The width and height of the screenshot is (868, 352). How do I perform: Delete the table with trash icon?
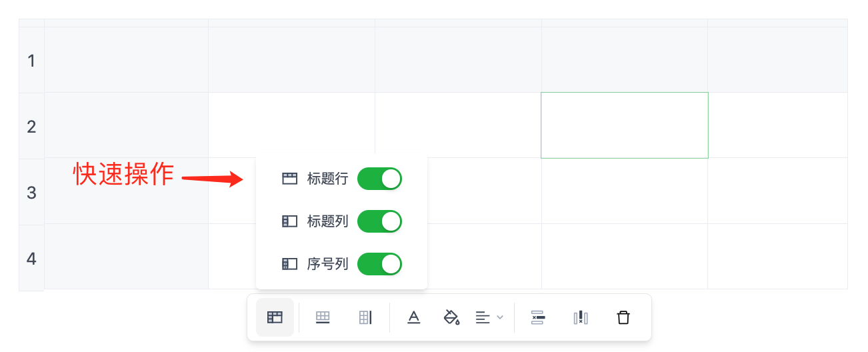623,317
